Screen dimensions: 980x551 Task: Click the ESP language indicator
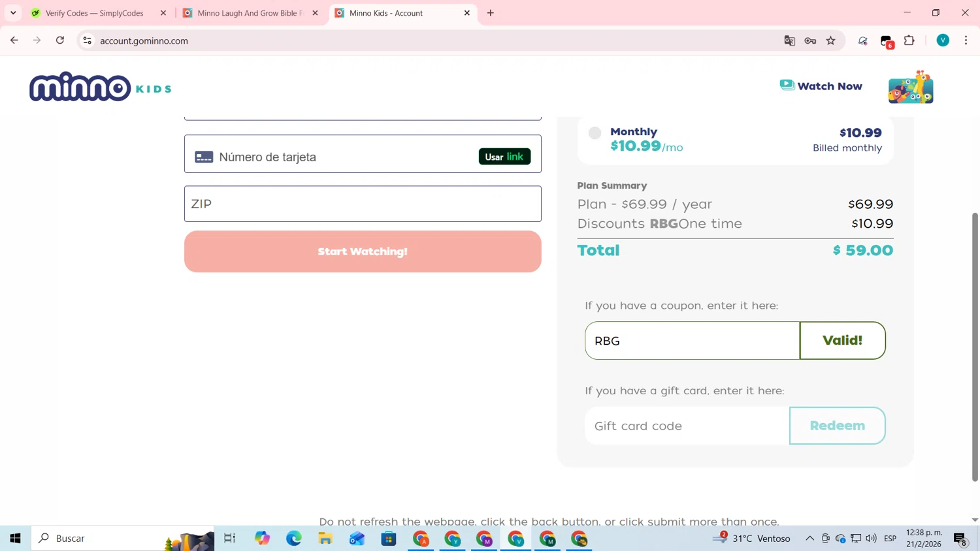890,539
